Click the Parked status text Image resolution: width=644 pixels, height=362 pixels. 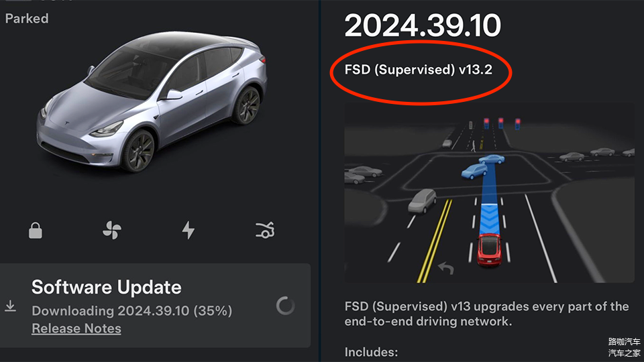(27, 19)
